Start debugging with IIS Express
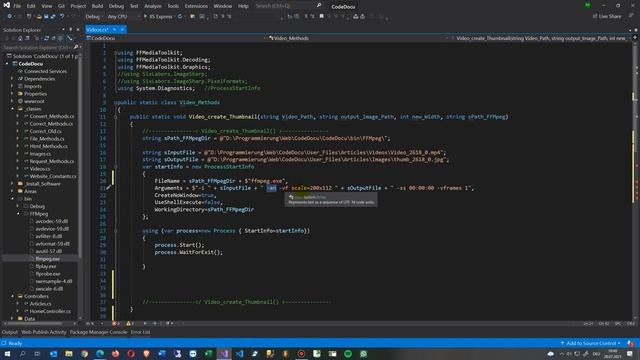Viewport: 640px width, 360px height. click(x=158, y=16)
